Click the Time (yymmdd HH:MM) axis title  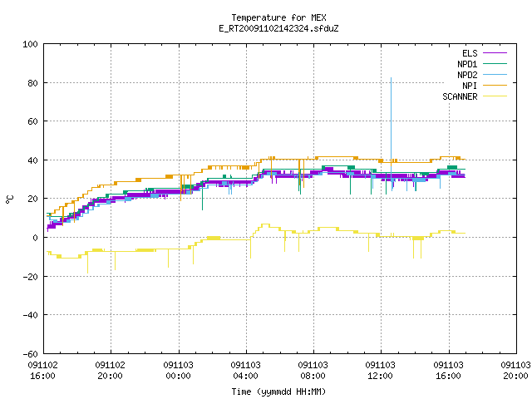pyautogui.click(x=278, y=392)
